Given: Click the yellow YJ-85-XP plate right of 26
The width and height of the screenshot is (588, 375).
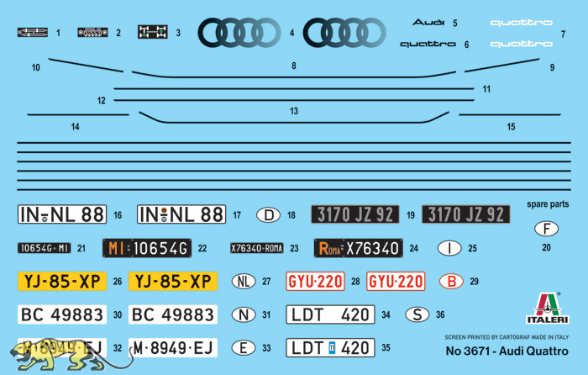Looking at the screenshot, I should [173, 281].
